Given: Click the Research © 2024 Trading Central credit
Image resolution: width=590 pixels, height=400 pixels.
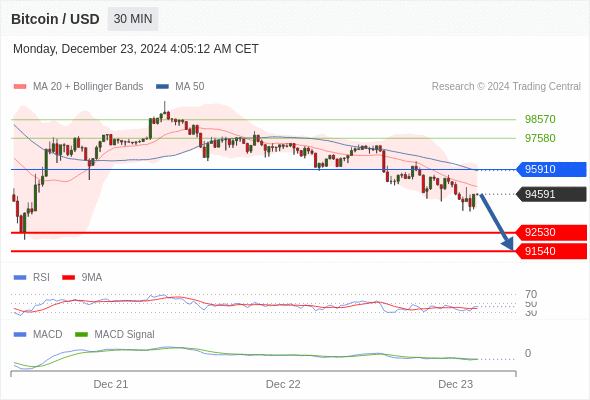Looking at the screenshot, I should (x=506, y=87).
